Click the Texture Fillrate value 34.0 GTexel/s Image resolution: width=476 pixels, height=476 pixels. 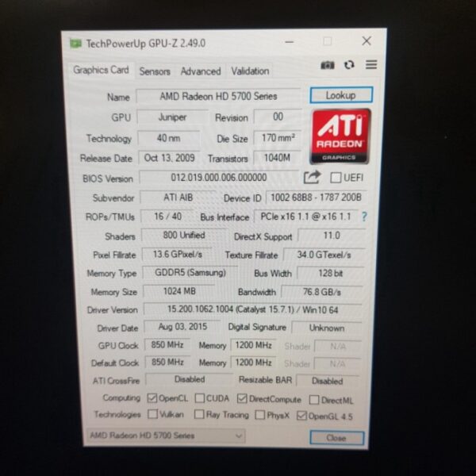point(324,255)
